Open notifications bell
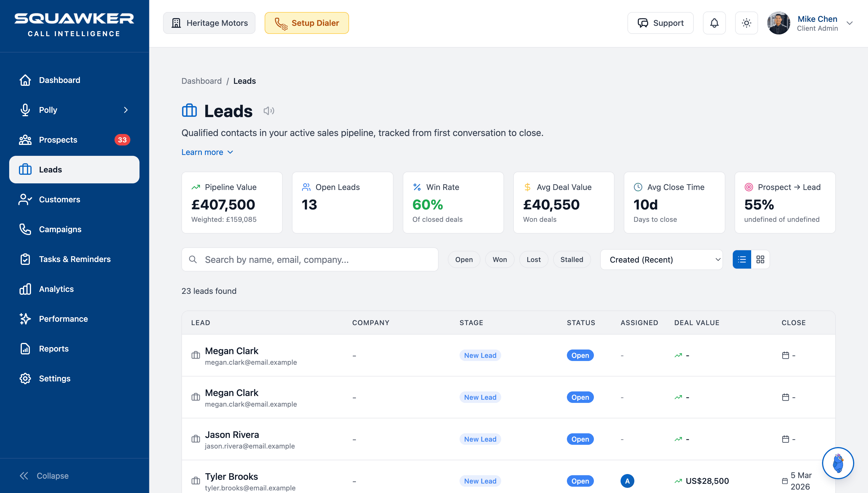868x493 pixels. click(x=714, y=23)
